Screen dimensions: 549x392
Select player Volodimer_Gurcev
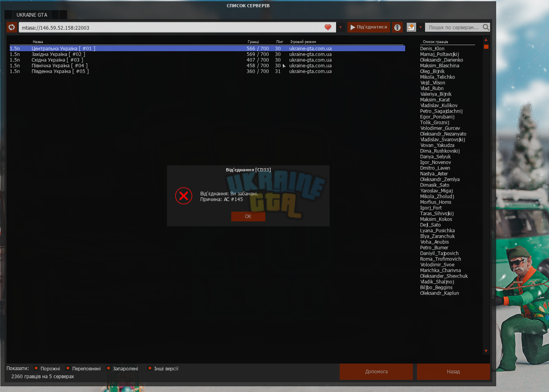click(x=440, y=128)
